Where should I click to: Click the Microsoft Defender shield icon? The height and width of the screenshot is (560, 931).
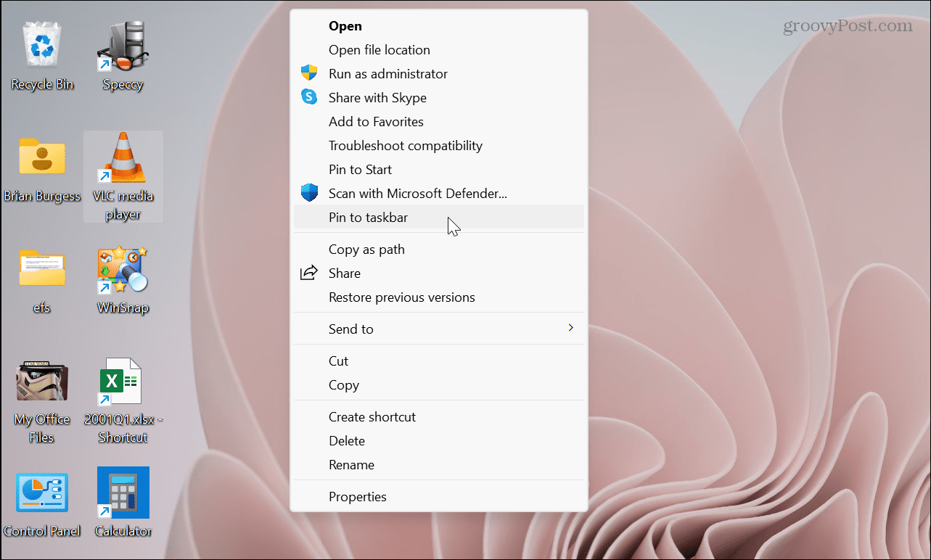coord(309,193)
